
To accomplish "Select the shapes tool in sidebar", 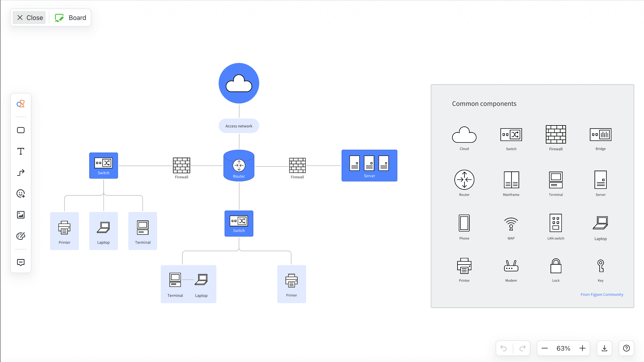I will point(21,104).
